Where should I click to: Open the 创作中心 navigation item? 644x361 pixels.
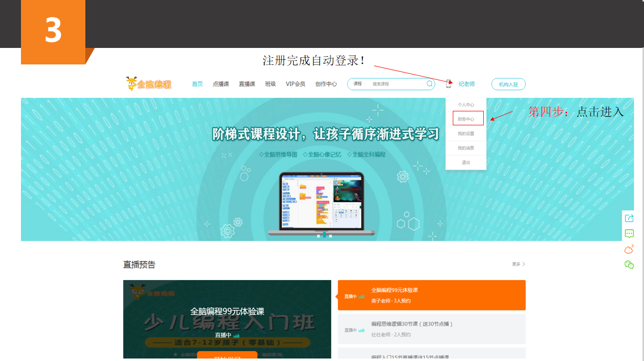(326, 84)
